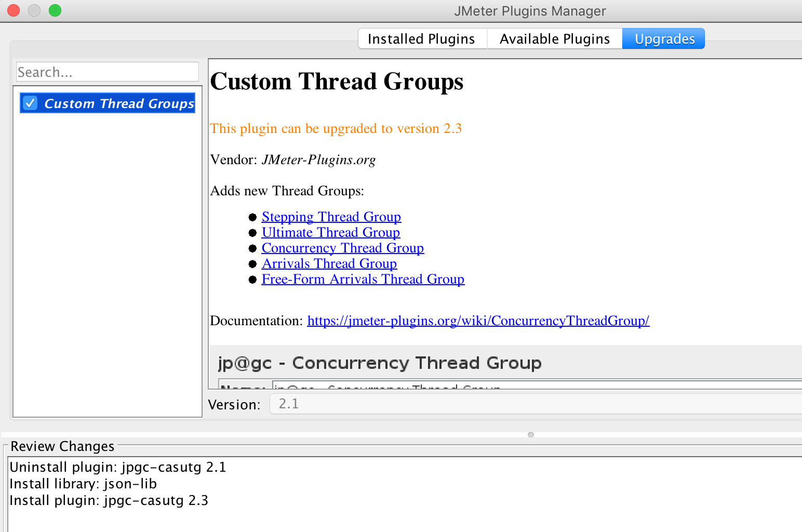Open the jmeter-plugins.org documentation URL
Screen dimensions: 802x532
478,321
